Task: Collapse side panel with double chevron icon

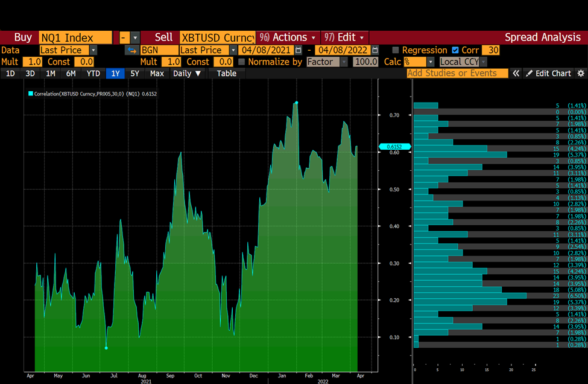Action: click(x=516, y=74)
